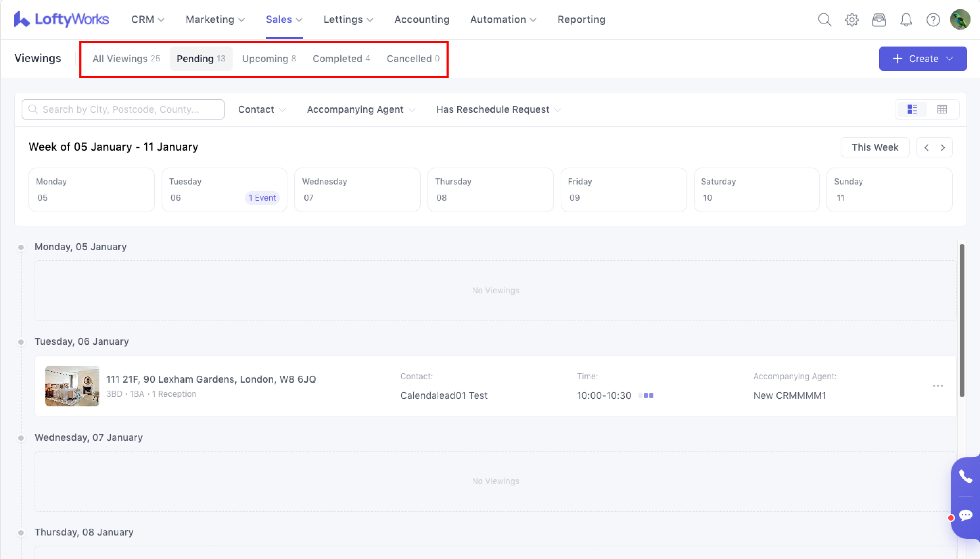Click the three-dot menu on viewing card
This screenshot has height=559, width=980.
[x=938, y=386]
